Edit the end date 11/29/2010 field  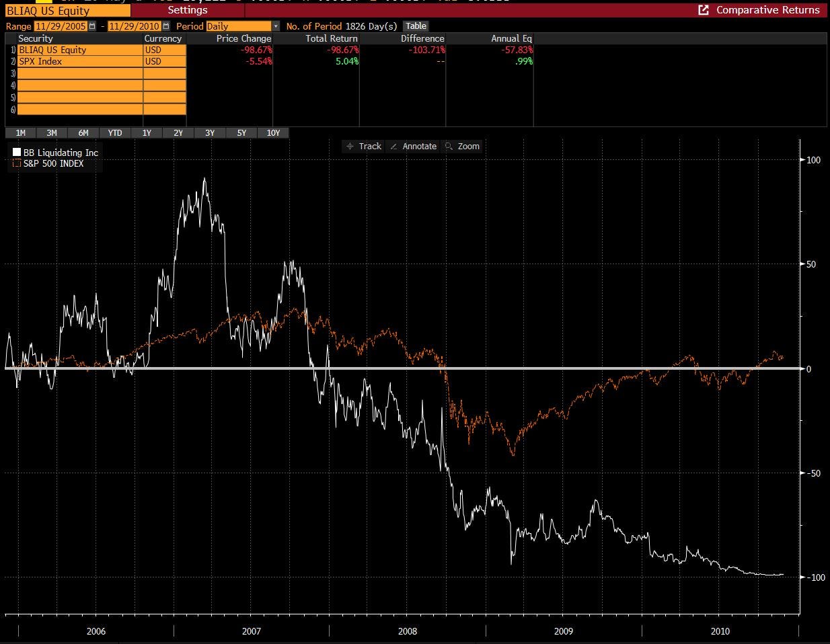pos(135,26)
